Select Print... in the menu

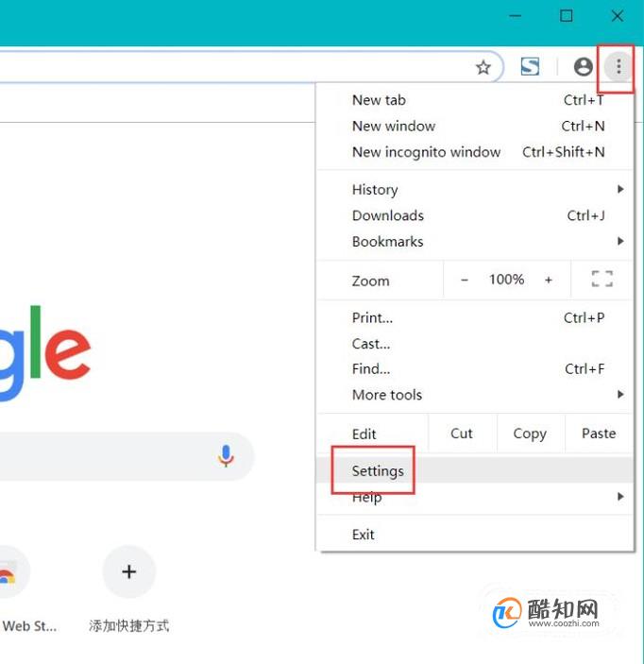point(474,317)
